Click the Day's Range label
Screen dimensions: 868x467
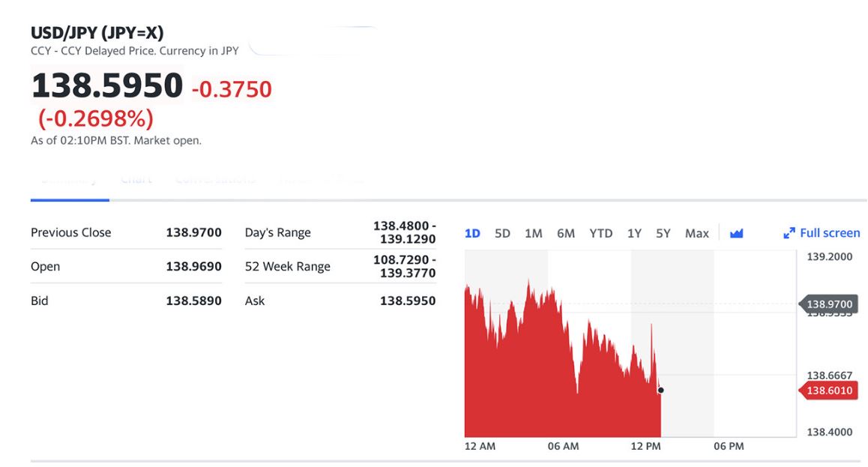pyautogui.click(x=277, y=232)
